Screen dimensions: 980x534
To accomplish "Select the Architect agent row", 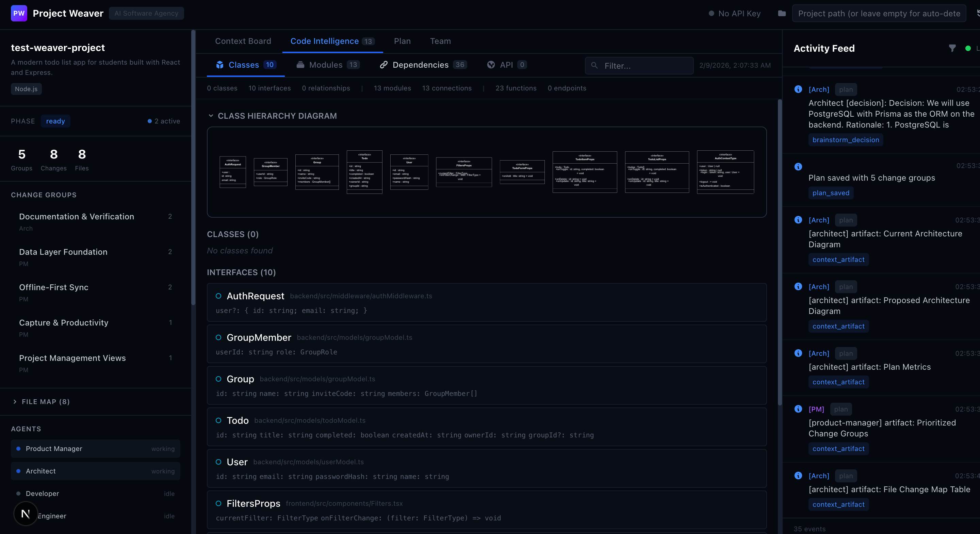I will 95,471.
